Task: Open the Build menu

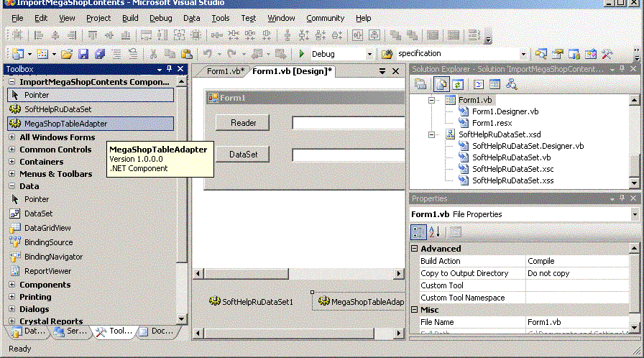Action: tap(130, 18)
